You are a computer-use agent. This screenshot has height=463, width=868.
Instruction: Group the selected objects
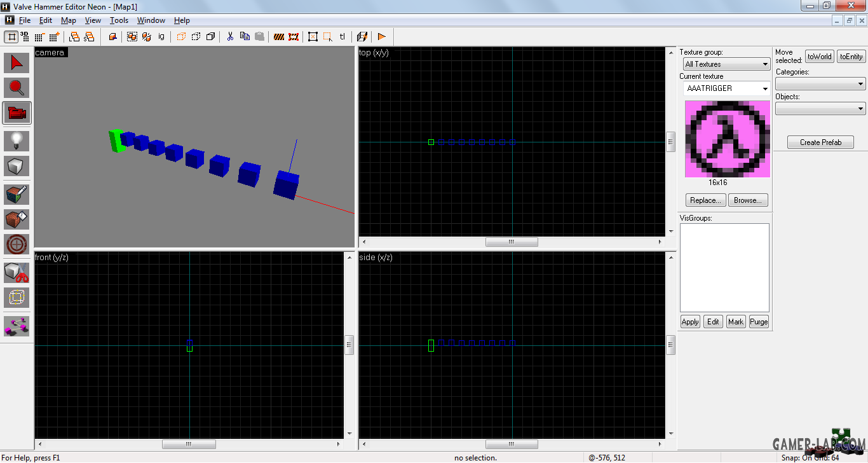pos(132,37)
